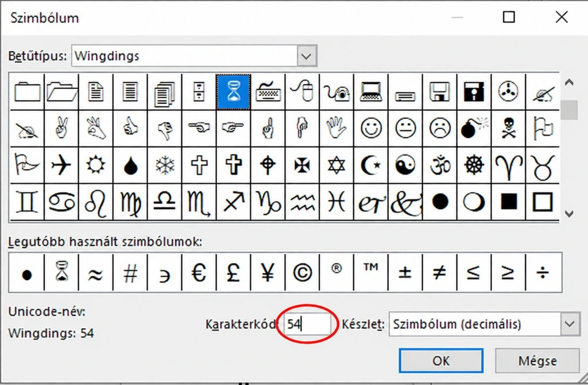Pick the airplane symbol
This screenshot has width=588, height=385.
pos(61,165)
